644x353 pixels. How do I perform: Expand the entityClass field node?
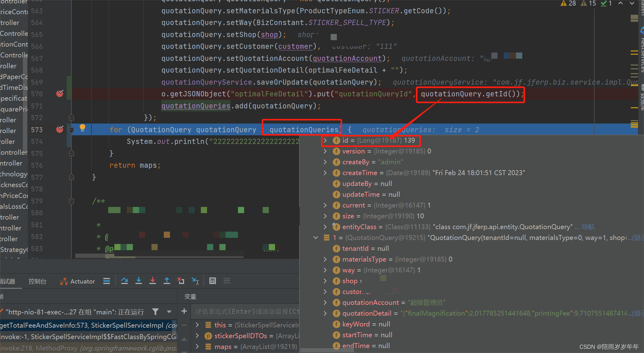point(325,227)
